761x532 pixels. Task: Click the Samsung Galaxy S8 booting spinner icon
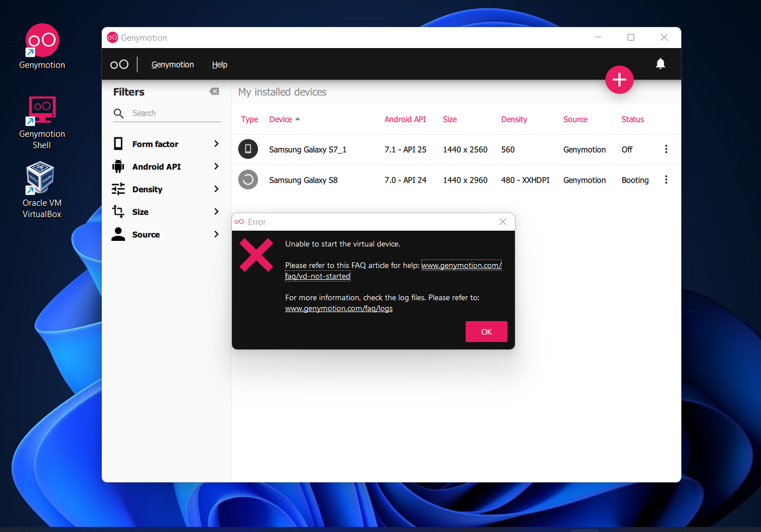[x=248, y=180]
